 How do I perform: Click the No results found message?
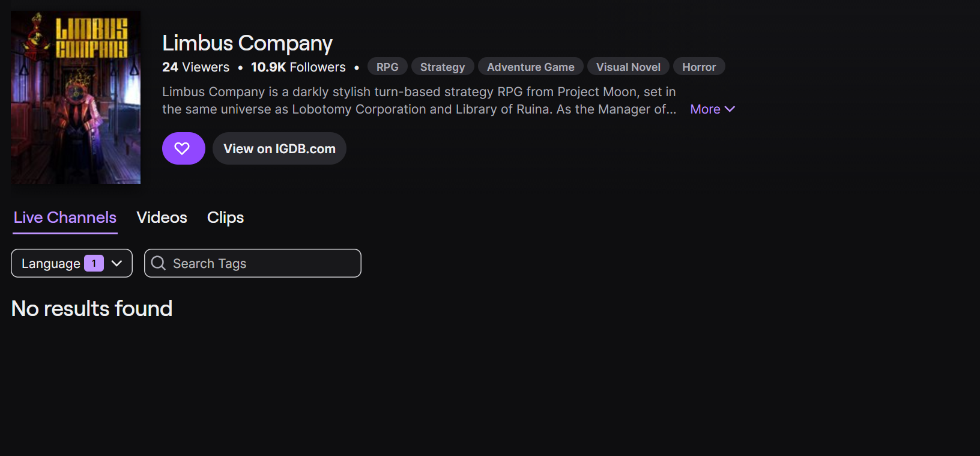[x=92, y=309]
